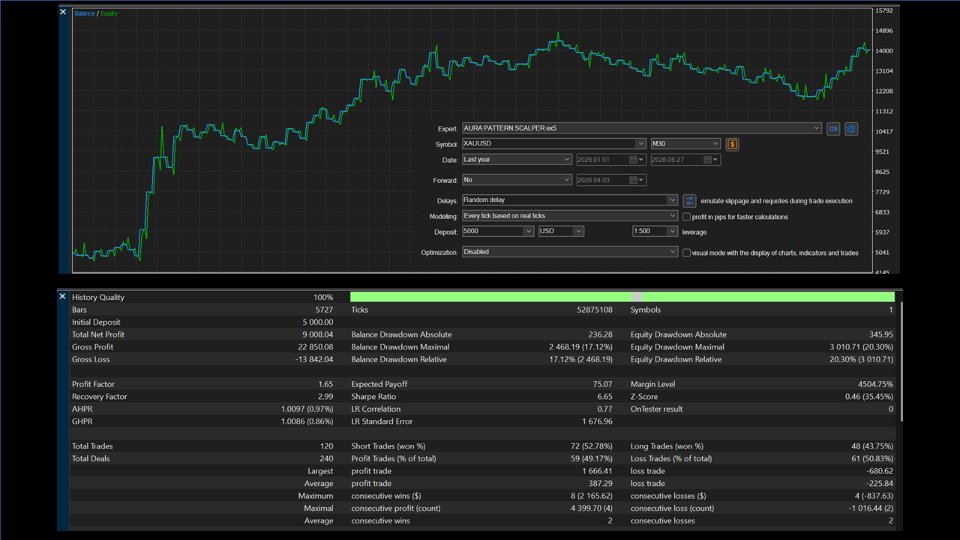Click the green History Quality bar

[622, 297]
